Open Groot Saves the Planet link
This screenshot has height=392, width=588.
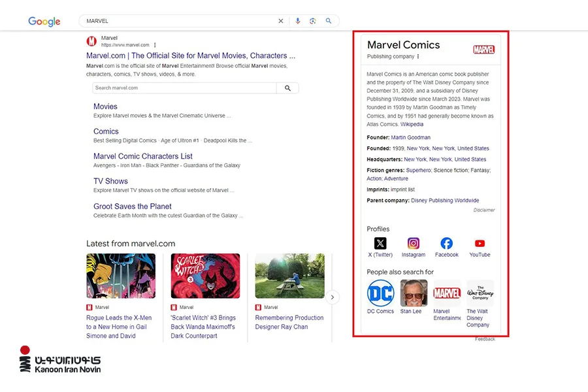coord(133,206)
